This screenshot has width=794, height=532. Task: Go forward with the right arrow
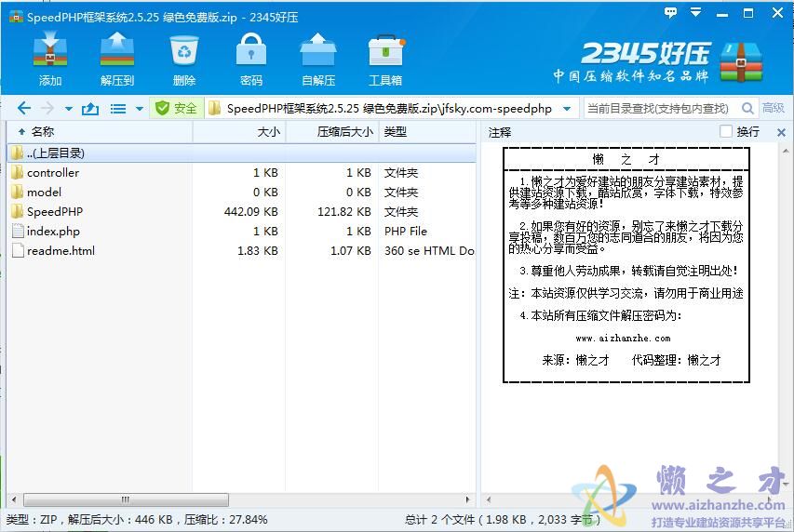click(x=47, y=108)
